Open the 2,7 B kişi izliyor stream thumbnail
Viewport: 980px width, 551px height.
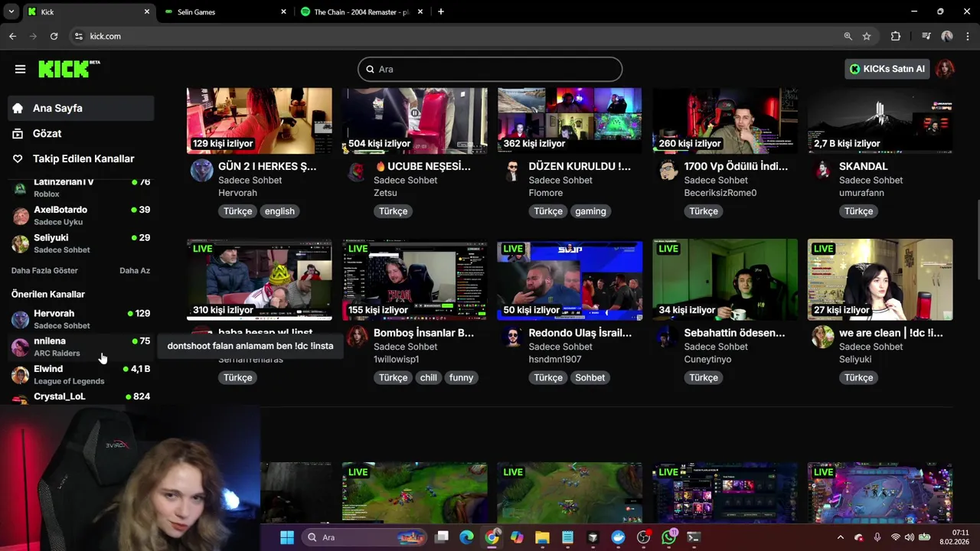click(880, 120)
